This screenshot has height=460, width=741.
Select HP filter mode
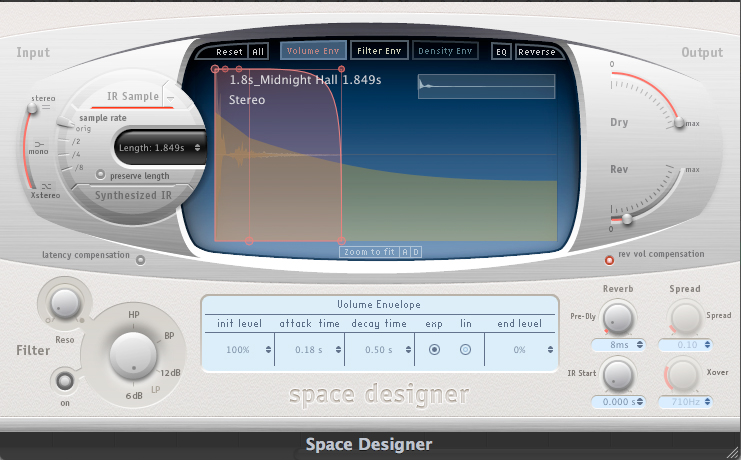(134, 314)
